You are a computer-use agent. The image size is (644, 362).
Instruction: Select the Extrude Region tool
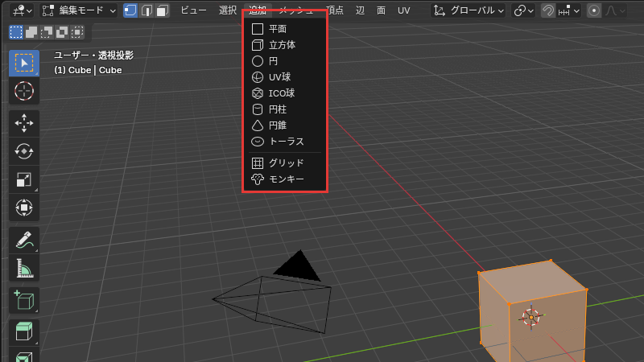(24, 331)
